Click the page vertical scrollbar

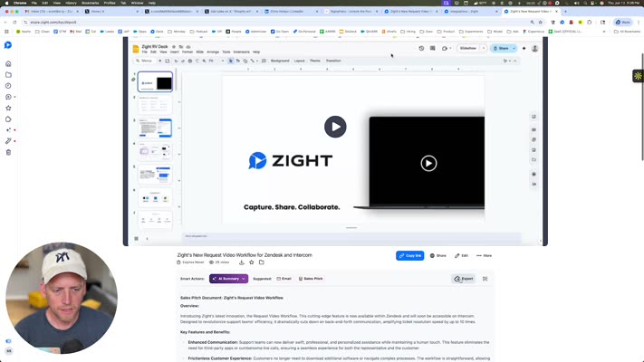click(642, 107)
